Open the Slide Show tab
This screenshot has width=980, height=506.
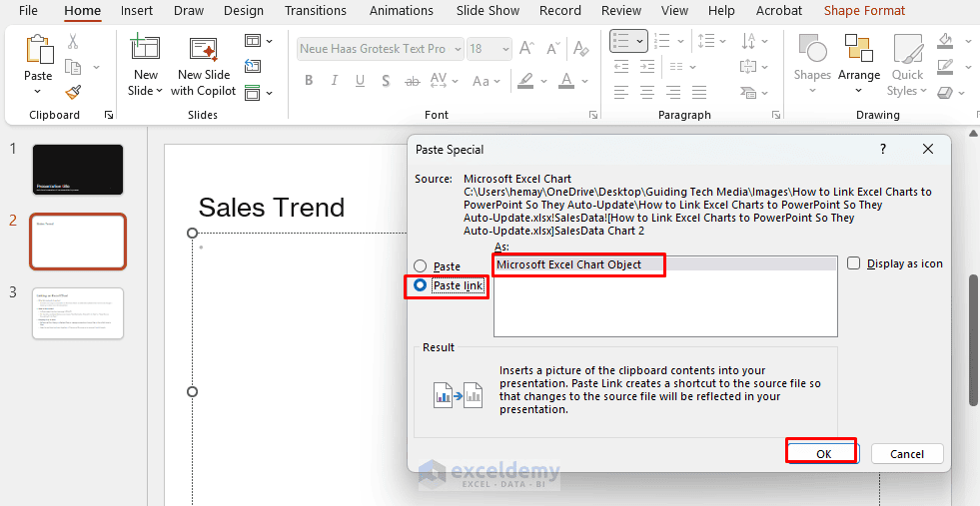488,11
